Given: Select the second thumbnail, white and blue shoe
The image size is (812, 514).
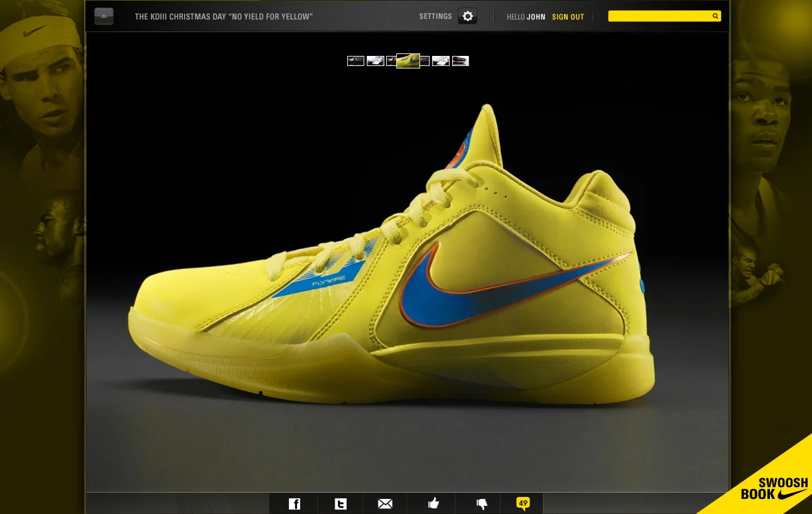Looking at the screenshot, I should click(376, 61).
